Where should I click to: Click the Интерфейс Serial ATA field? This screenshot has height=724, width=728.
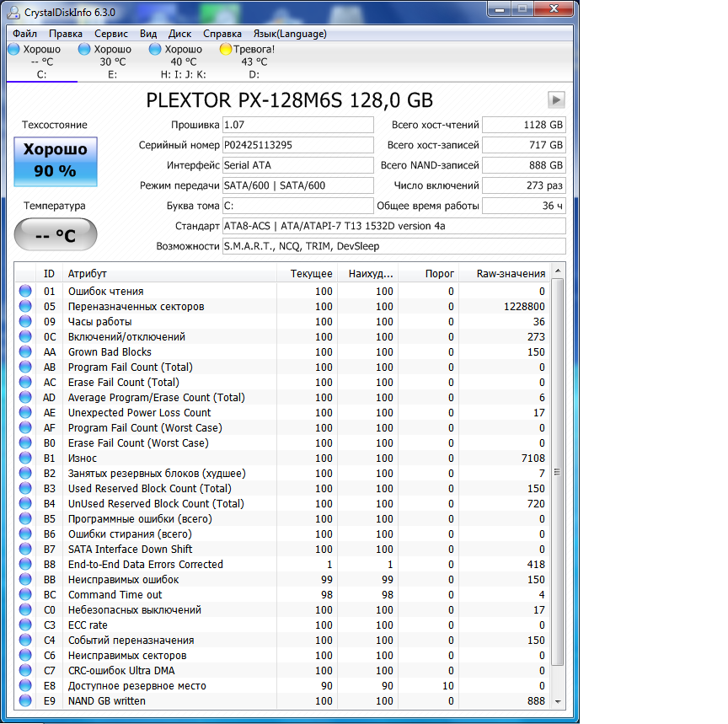(298, 165)
